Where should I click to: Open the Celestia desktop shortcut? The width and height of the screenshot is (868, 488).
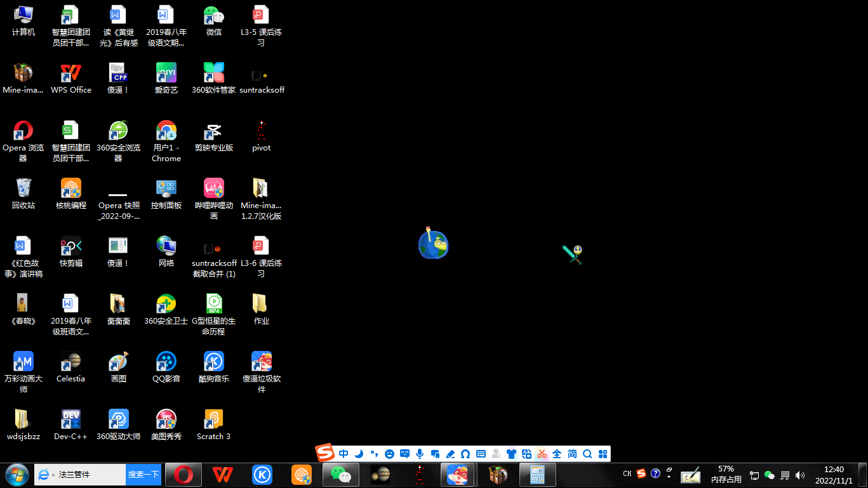(71, 367)
